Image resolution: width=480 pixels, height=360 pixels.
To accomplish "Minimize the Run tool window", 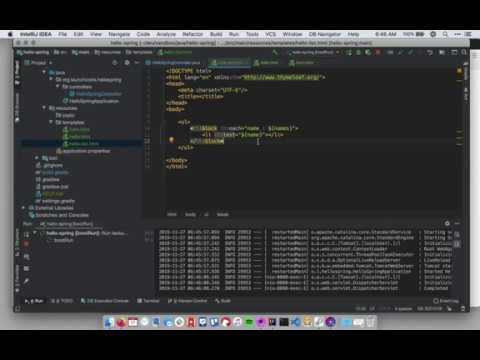I will (x=457, y=223).
